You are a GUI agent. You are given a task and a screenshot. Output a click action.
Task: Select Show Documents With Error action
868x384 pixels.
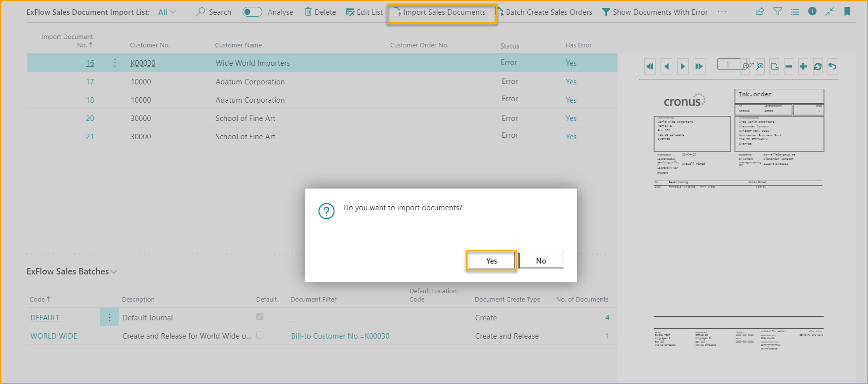click(655, 12)
